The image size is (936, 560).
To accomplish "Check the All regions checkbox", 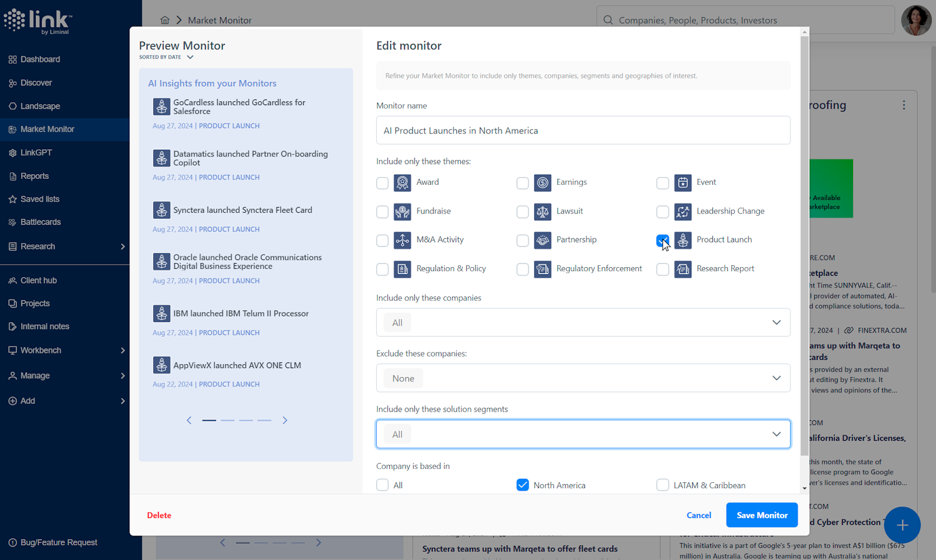I will 383,485.
